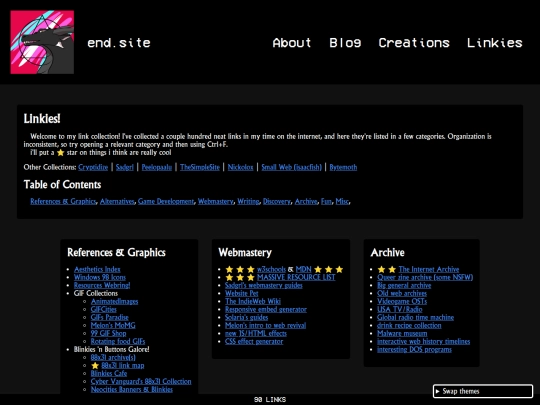Open the Sadgrl collection link
The height and width of the screenshot is (405, 540).
tap(124, 167)
